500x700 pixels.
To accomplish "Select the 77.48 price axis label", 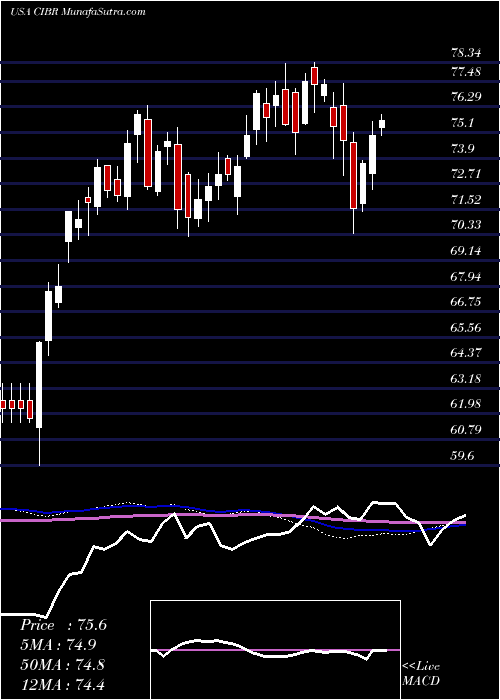I will 466,71.
